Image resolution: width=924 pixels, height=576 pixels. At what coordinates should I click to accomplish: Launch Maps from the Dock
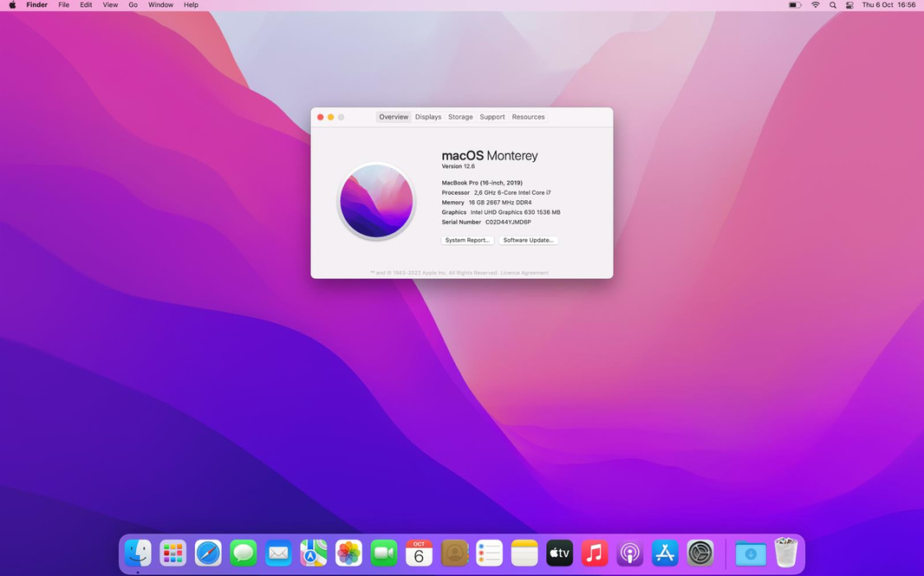(314, 553)
